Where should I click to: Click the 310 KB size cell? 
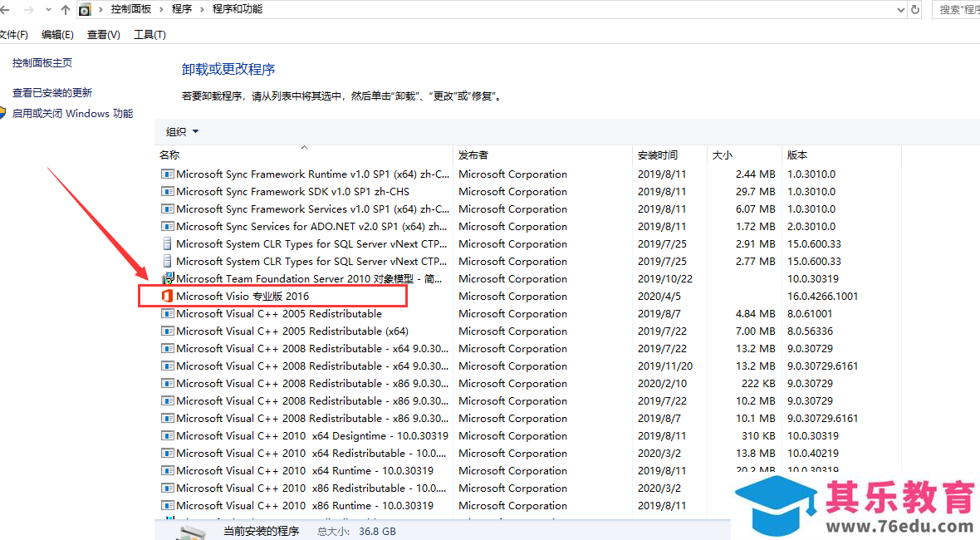coord(758,435)
